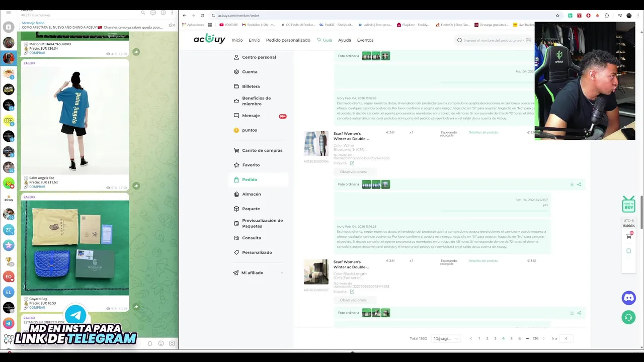The image size is (644, 362).
Task: Open the customer support headset button
Action: 629,317
